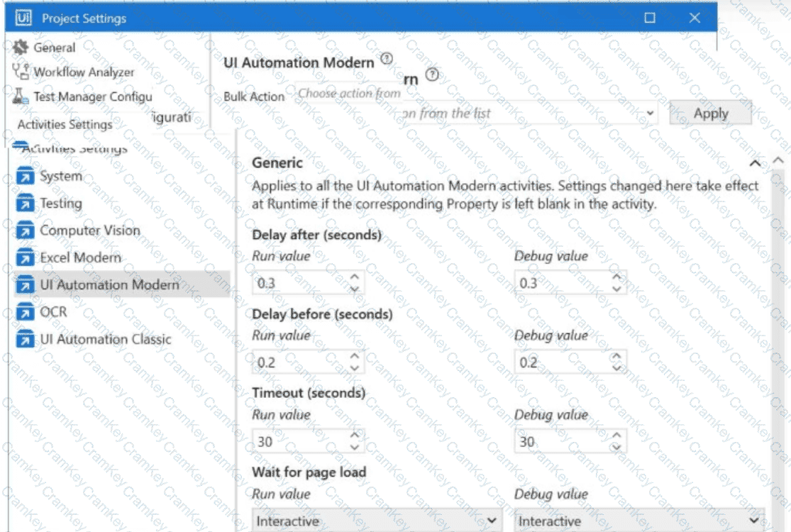This screenshot has height=532, width=791.
Task: Collapse the Generic section
Action: click(x=756, y=163)
